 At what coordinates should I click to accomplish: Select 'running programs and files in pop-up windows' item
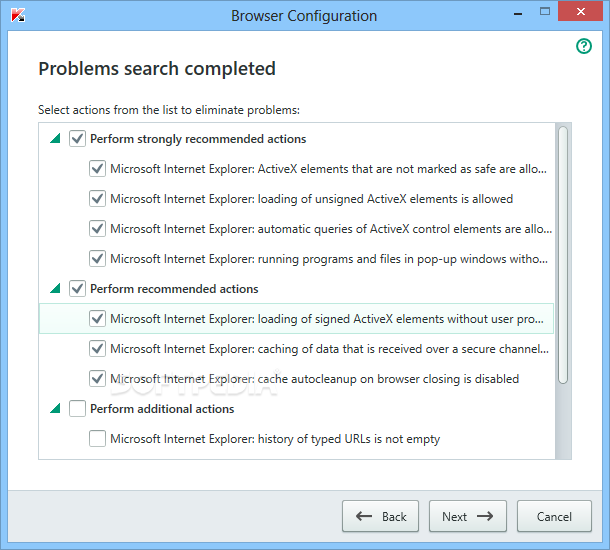[x=328, y=259]
